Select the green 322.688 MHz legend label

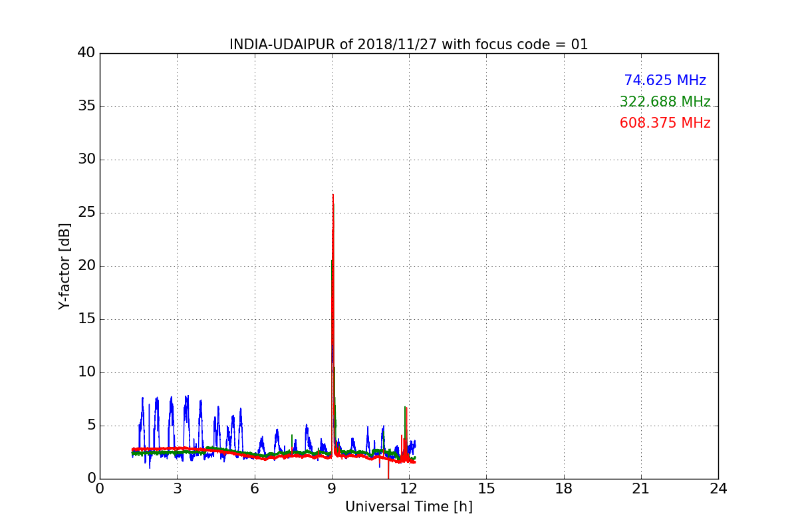(x=664, y=102)
